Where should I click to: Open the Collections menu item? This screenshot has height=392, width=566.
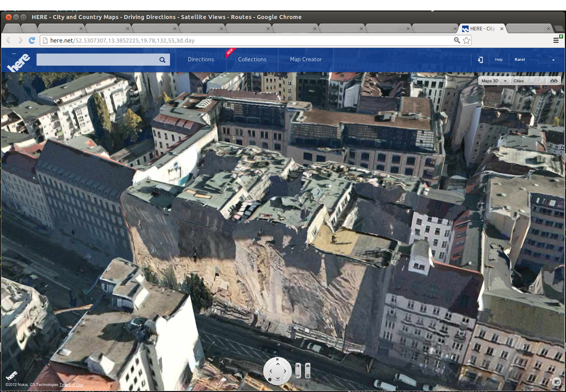click(252, 60)
